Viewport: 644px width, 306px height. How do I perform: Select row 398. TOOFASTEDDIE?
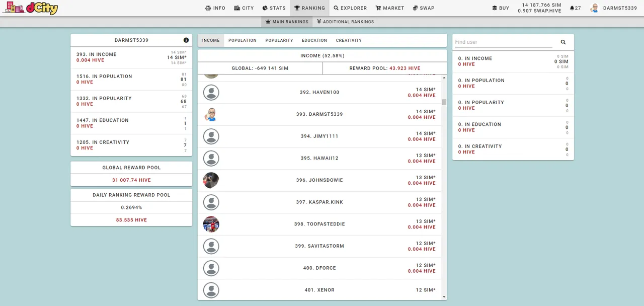point(319,224)
